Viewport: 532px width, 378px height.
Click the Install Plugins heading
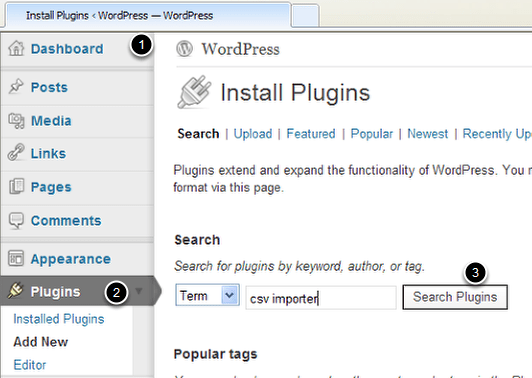(x=295, y=93)
